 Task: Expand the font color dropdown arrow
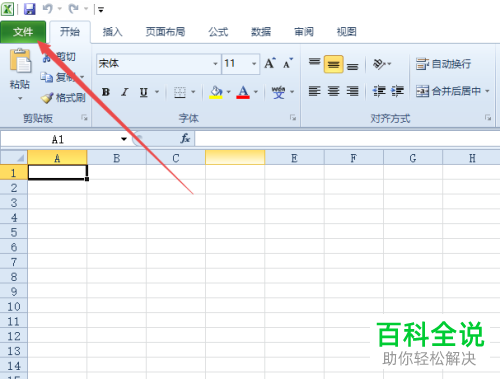coord(256,92)
